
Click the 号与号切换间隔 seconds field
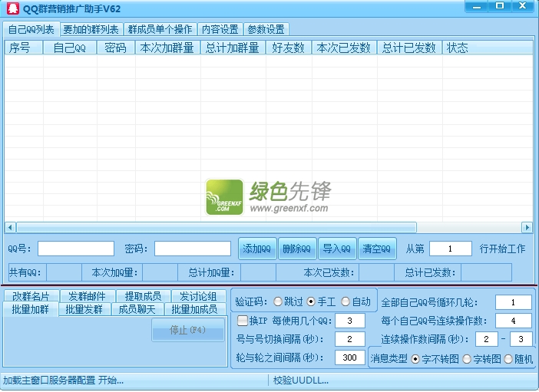coord(349,339)
